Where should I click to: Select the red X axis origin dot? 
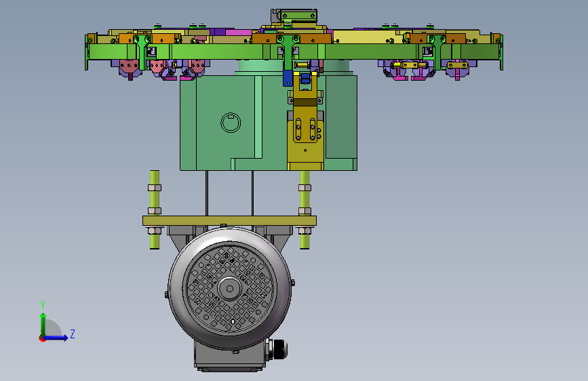42,338
